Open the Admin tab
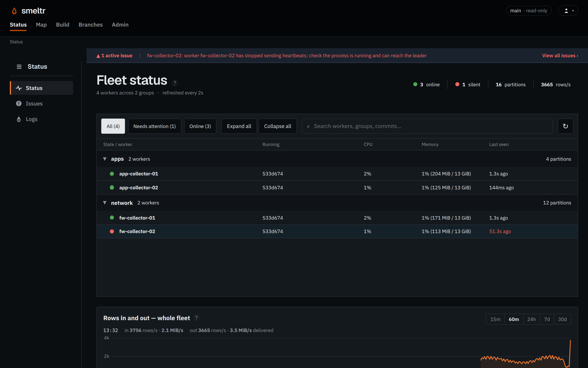 coord(120,25)
